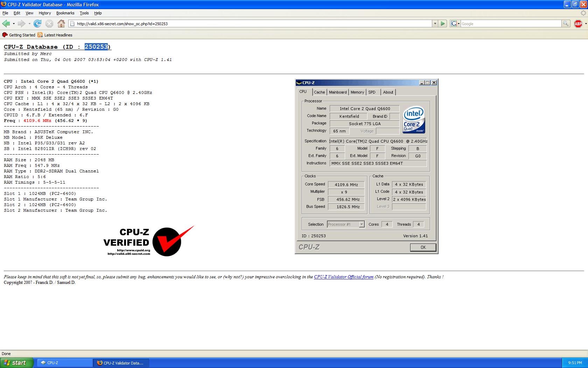Screen dimensions: 588x368
Task: Click the Kentsfield code name field
Action: (x=349, y=116)
